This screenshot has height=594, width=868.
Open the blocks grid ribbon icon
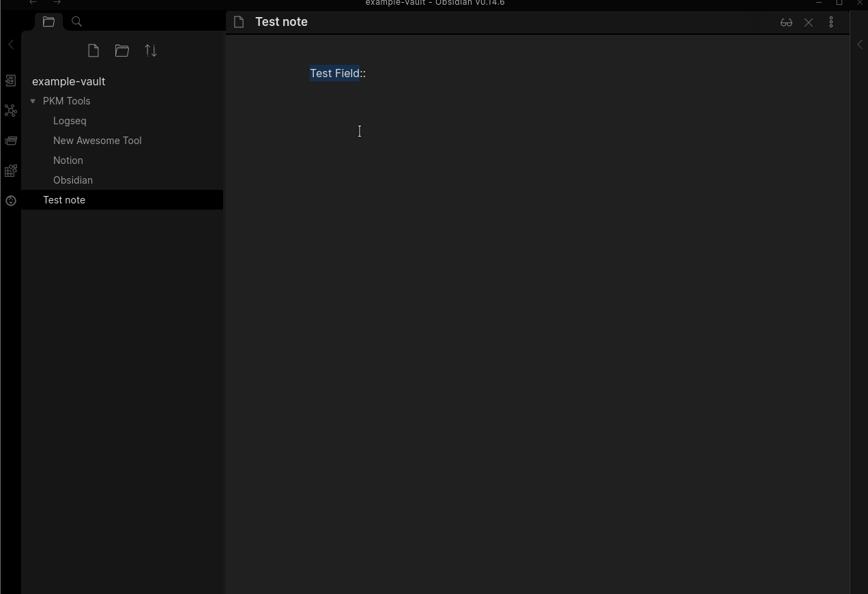(11, 171)
